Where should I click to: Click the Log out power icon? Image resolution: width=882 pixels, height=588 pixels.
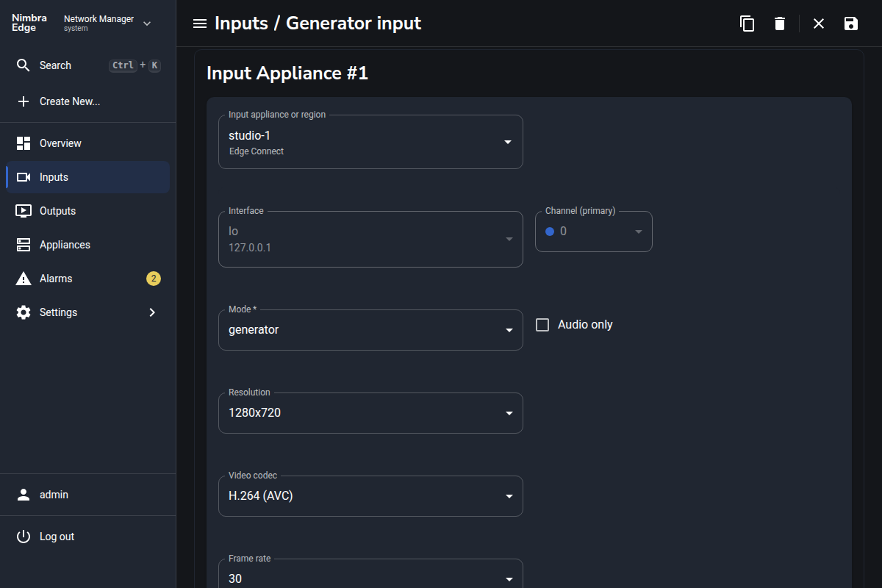click(x=24, y=537)
